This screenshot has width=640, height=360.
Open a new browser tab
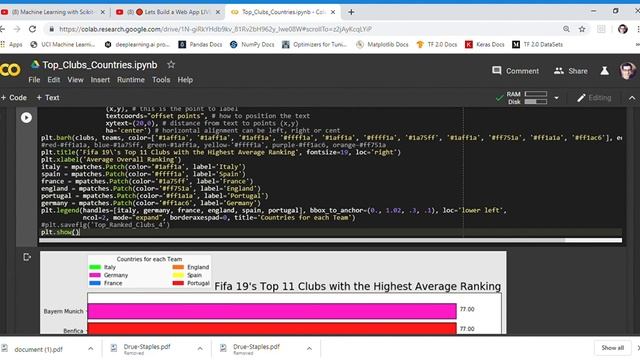[351, 12]
